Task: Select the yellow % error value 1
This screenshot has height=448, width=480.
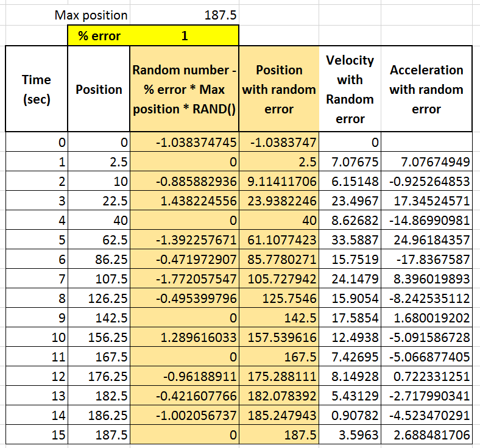Action: [x=185, y=36]
